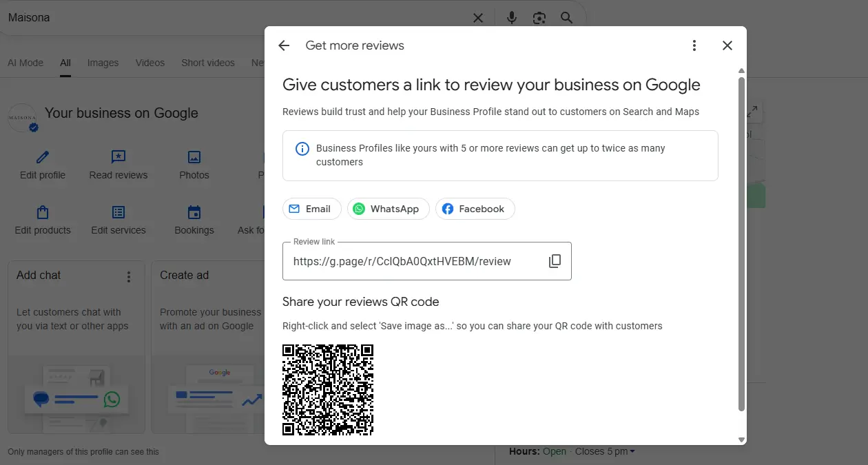Screen dimensions: 868x465
Task: Open three-dot menu in Get more reviews dialog
Action: pyautogui.click(x=694, y=45)
